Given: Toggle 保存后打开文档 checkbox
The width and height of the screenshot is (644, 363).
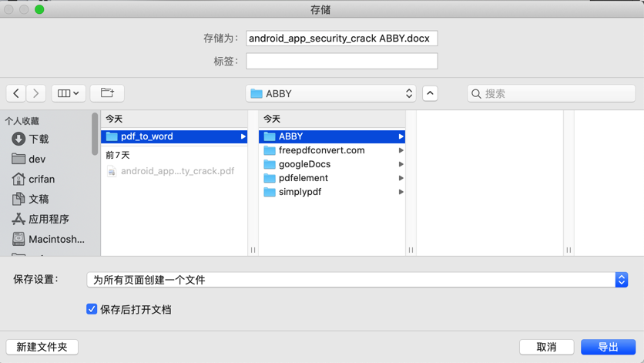Looking at the screenshot, I should click(x=92, y=309).
